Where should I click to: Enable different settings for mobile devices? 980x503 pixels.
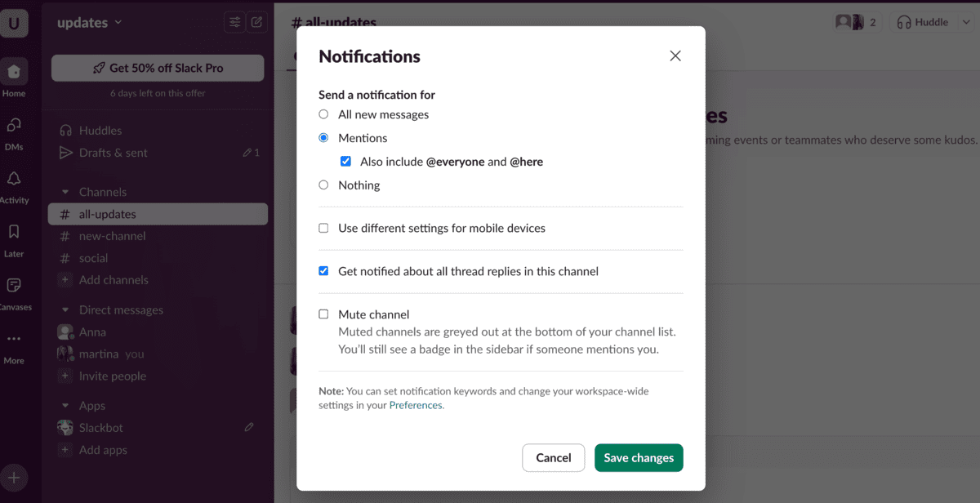coord(323,228)
